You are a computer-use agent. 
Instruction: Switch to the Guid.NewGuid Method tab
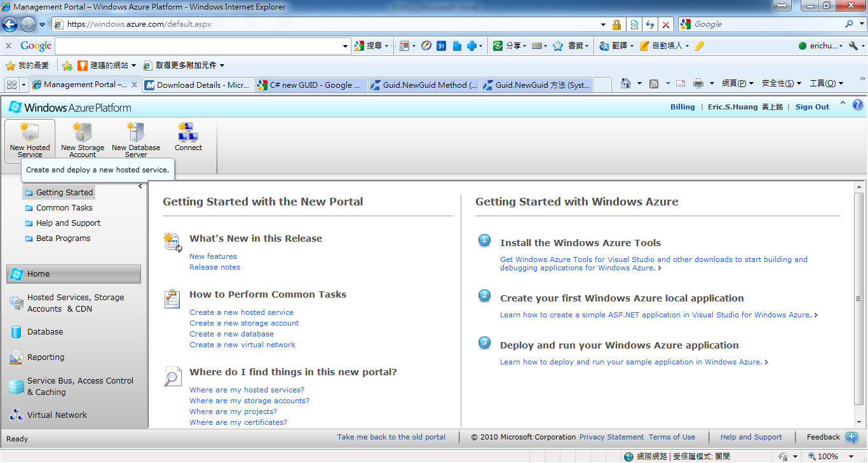coord(424,85)
